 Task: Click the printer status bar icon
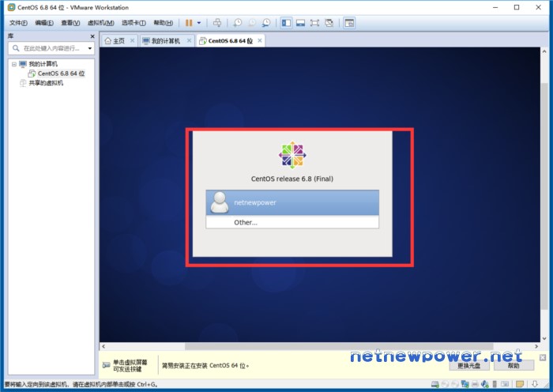coord(475,384)
